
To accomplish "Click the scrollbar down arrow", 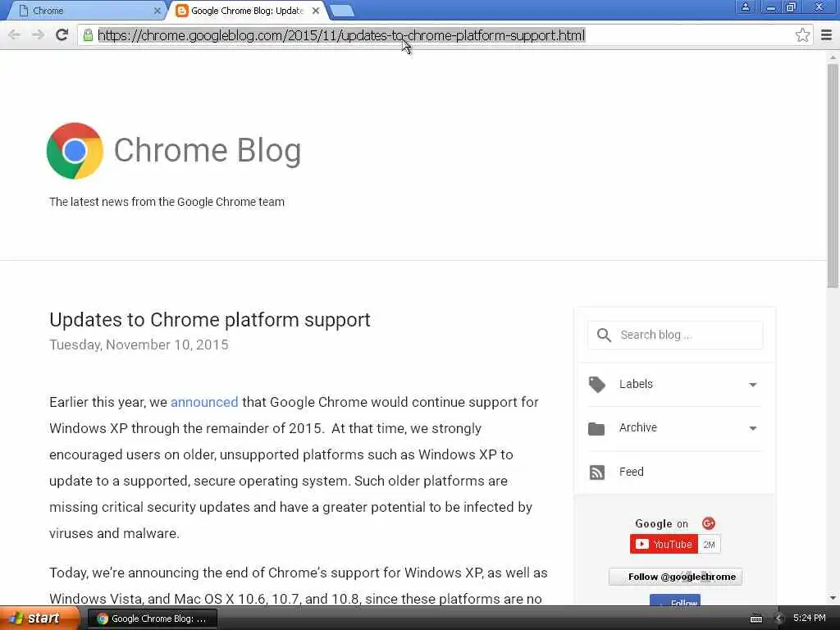I will [833, 598].
